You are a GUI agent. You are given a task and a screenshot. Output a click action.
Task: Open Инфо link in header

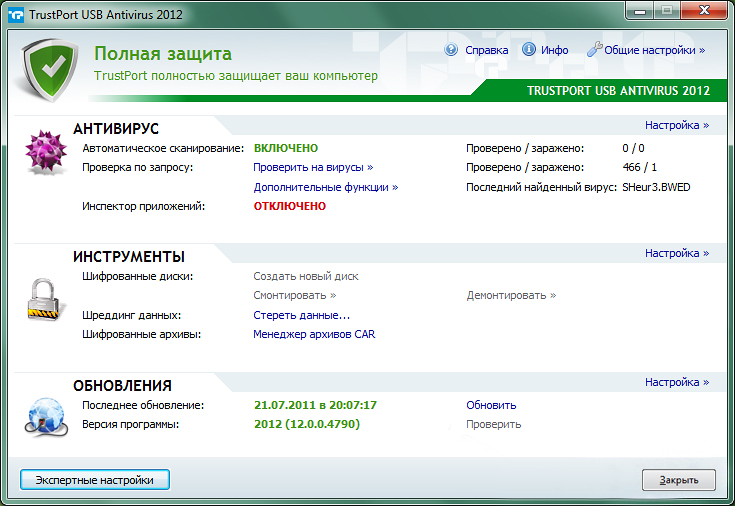click(x=555, y=50)
